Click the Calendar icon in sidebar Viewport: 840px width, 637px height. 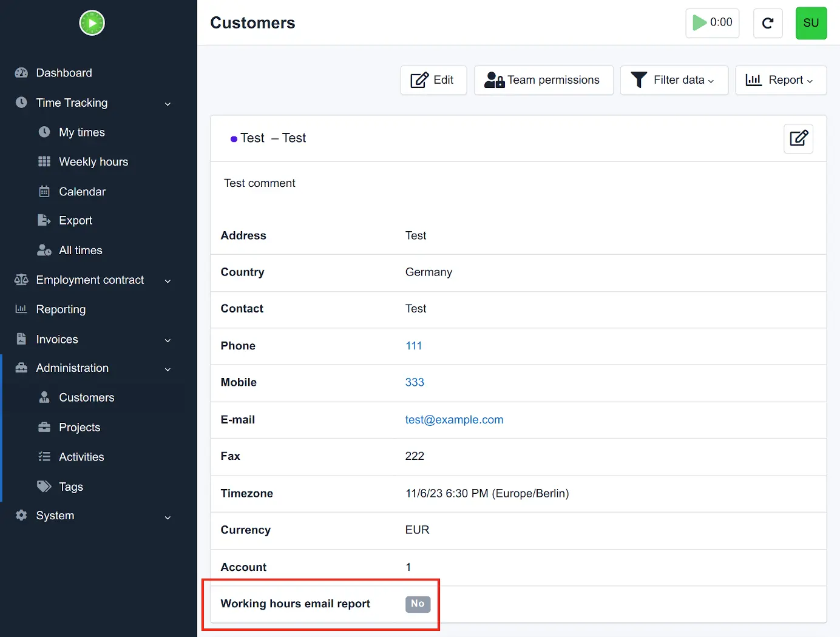point(44,192)
